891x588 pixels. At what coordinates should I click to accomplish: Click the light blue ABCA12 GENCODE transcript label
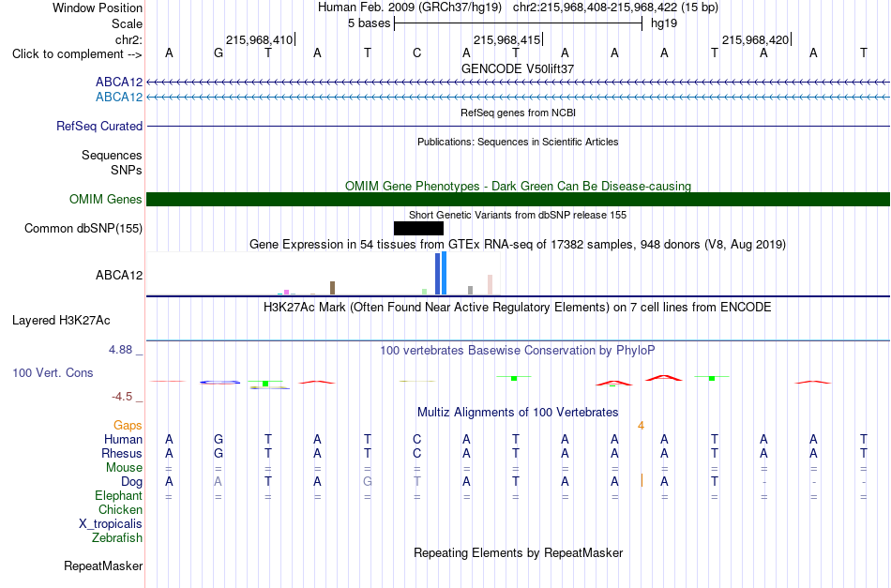(119, 98)
